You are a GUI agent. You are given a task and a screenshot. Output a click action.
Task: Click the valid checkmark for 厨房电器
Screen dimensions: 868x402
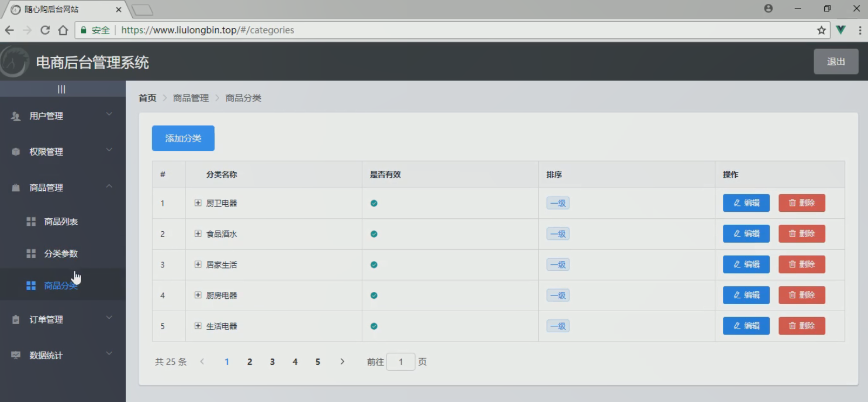pos(374,296)
